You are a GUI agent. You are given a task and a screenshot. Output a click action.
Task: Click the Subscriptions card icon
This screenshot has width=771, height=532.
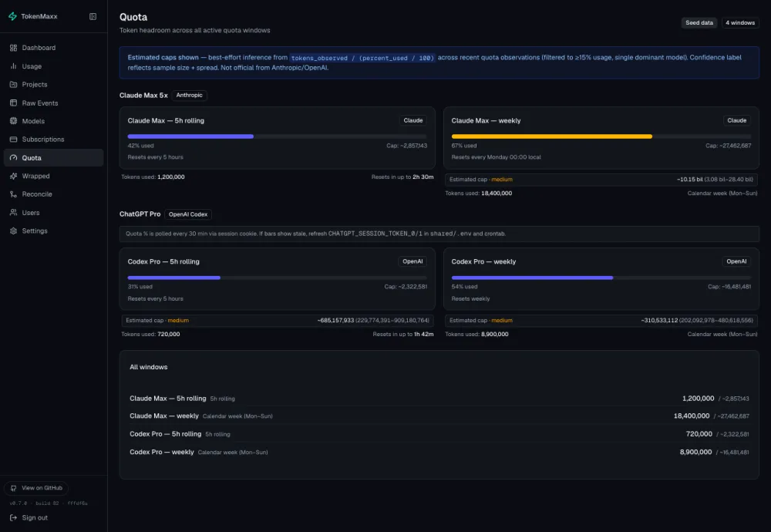point(13,139)
